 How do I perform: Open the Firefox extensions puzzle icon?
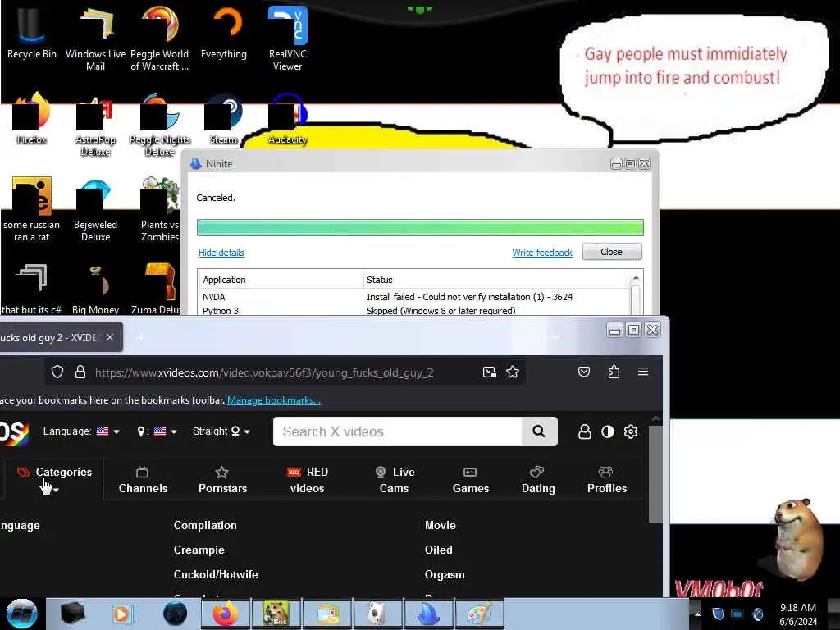point(614,372)
